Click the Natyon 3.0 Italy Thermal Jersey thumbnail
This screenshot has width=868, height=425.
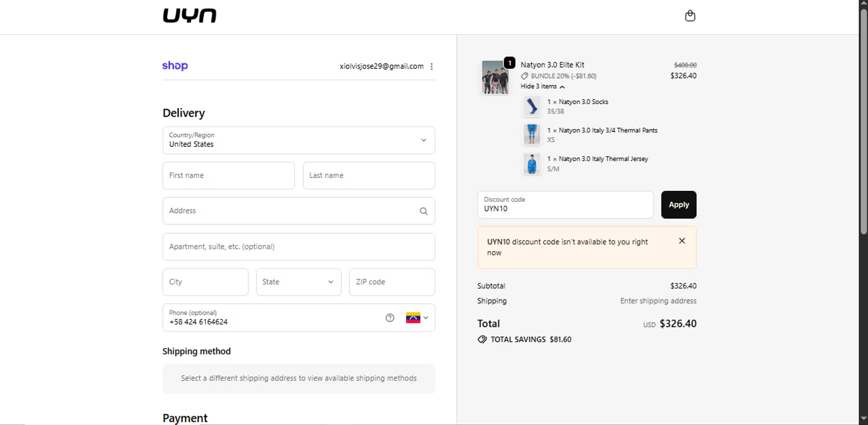tap(532, 164)
